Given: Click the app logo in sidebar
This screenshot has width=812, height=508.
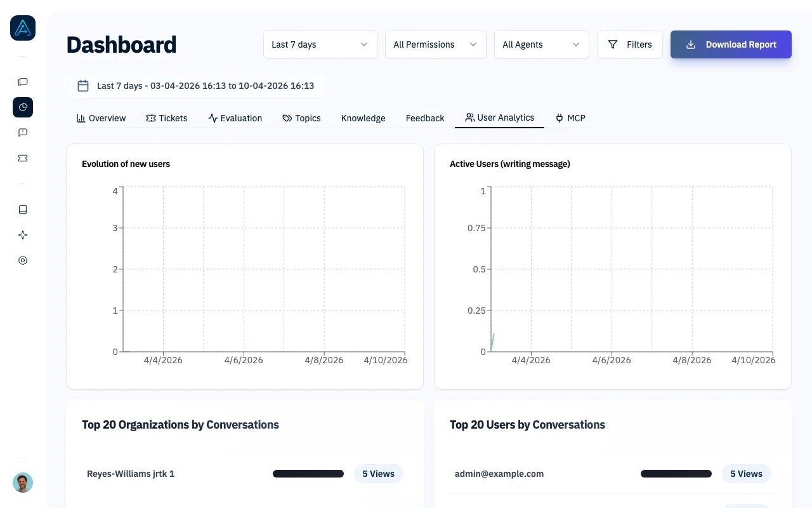Looking at the screenshot, I should pyautogui.click(x=23, y=28).
